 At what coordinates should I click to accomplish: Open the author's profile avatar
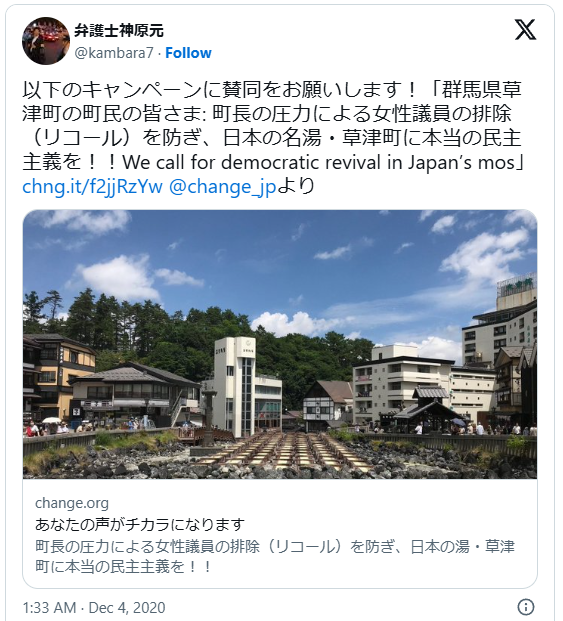[46, 41]
